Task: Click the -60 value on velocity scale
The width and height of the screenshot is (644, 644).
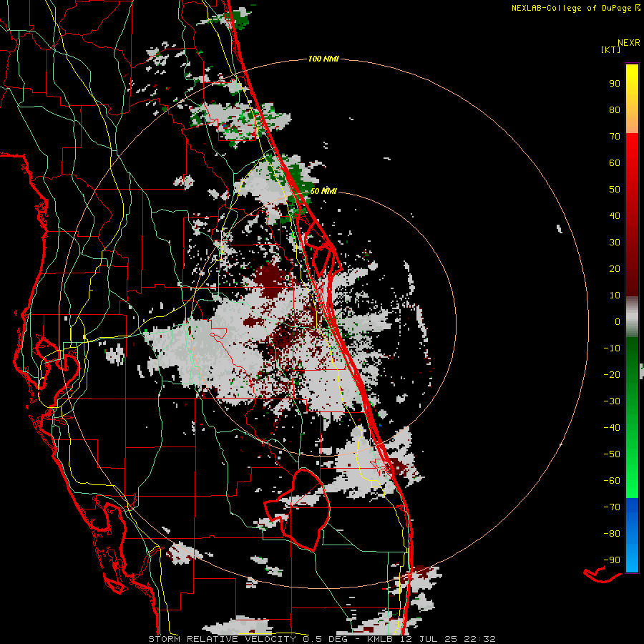Action: click(x=612, y=481)
